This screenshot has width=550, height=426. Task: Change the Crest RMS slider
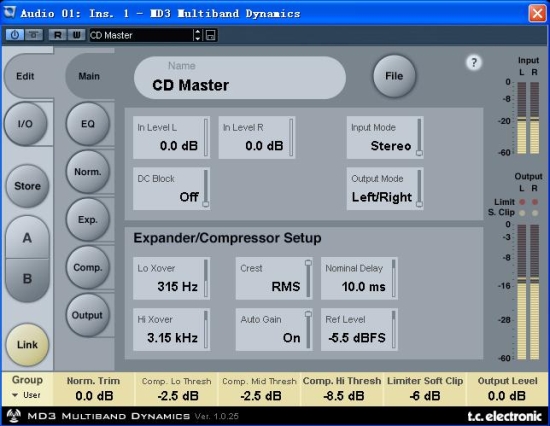point(308,279)
